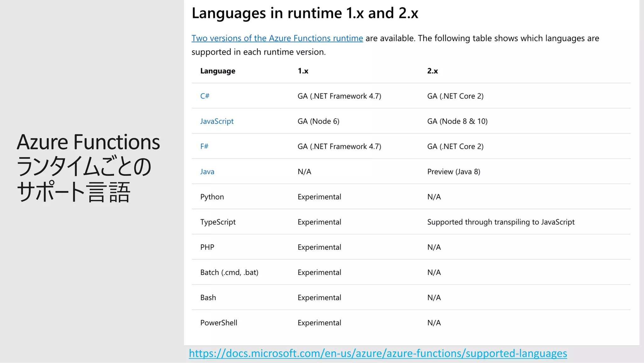The height and width of the screenshot is (363, 644).
Task: Select 'GA (.NET Core 2)' in the F# row
Action: coord(455,146)
